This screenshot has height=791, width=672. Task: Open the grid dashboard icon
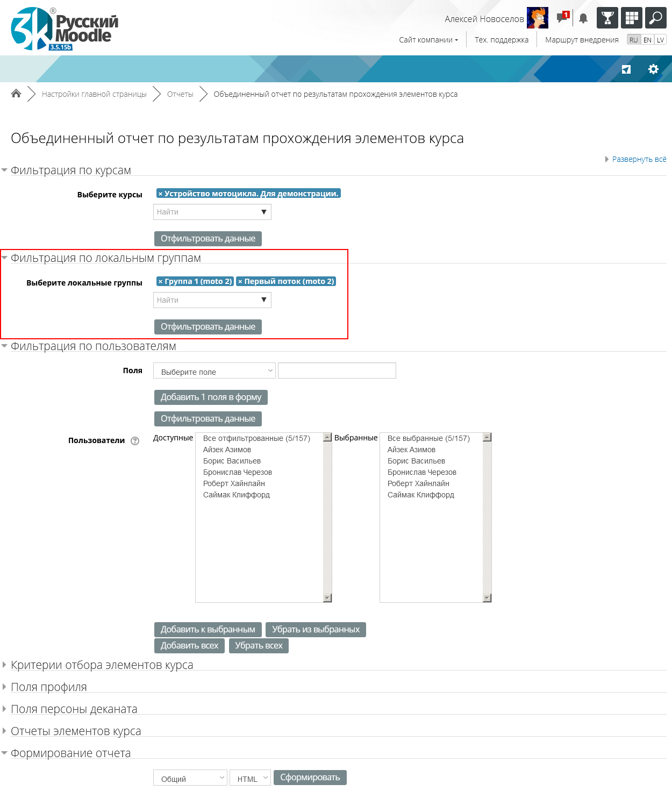click(x=632, y=18)
